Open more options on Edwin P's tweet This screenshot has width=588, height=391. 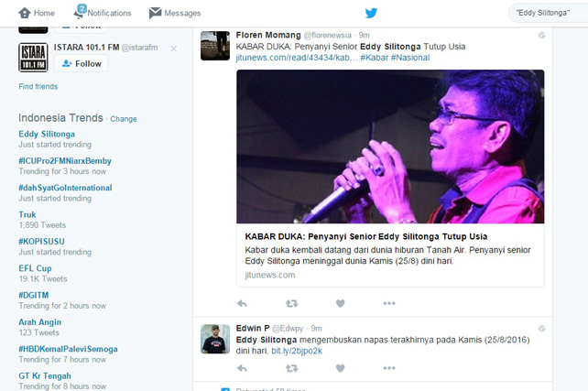click(389, 368)
